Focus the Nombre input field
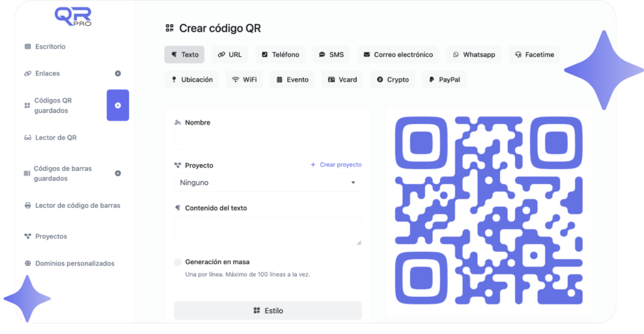 click(x=268, y=140)
